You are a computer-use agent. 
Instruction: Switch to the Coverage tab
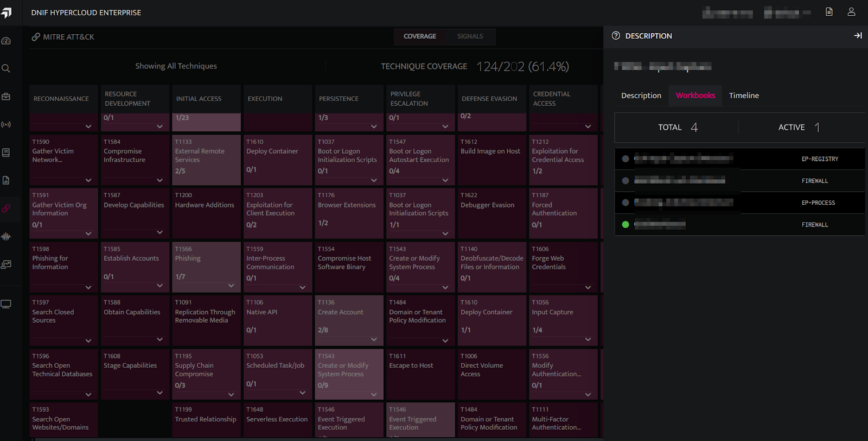tap(420, 36)
